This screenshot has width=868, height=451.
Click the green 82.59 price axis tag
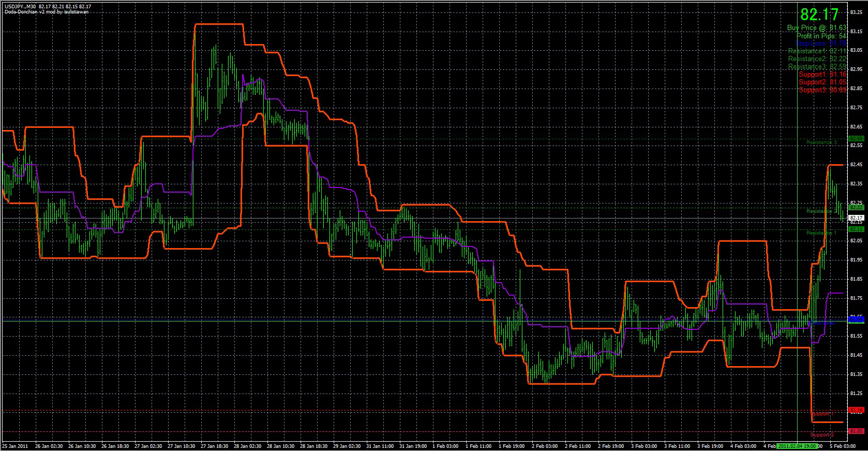(856, 139)
